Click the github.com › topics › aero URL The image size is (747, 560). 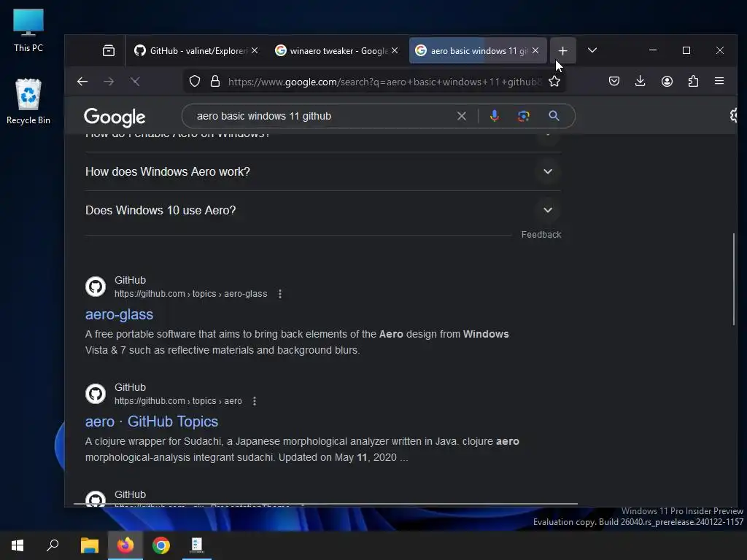[x=178, y=401]
